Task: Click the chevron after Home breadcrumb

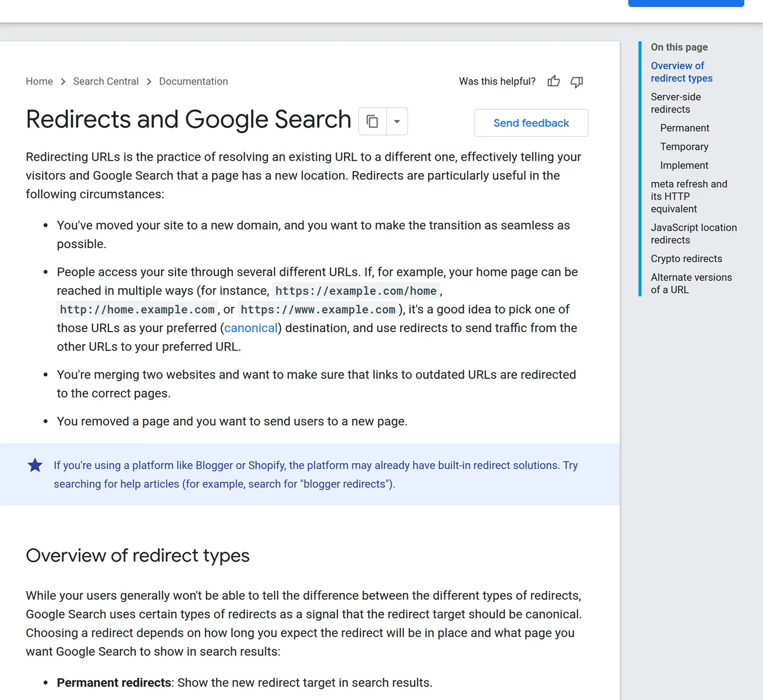Action: [63, 82]
